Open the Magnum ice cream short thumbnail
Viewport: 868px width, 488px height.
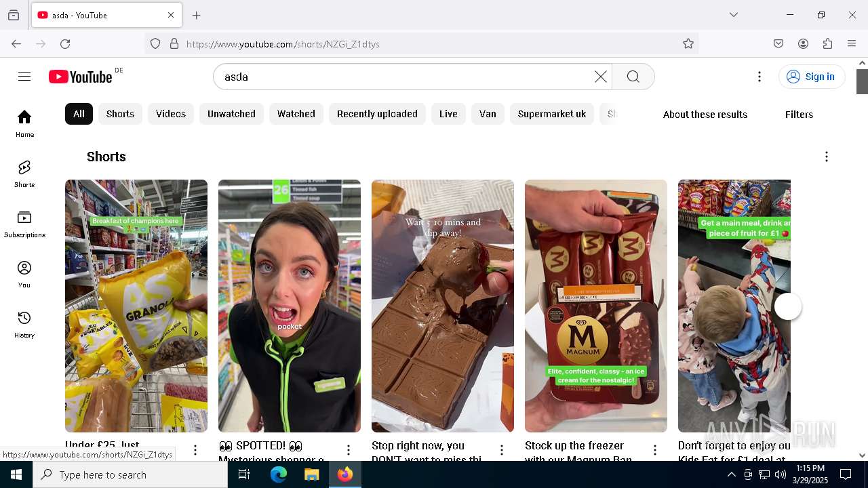(x=596, y=306)
